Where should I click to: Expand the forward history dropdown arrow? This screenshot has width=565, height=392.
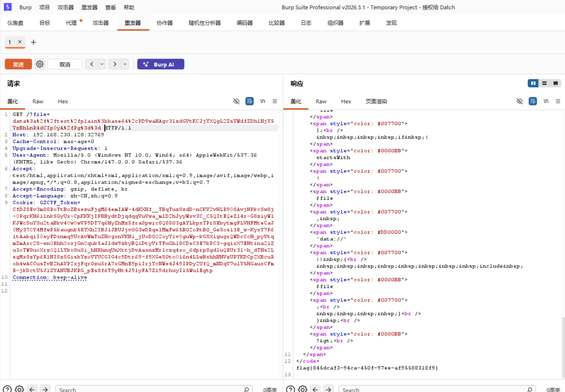[x=125, y=64]
